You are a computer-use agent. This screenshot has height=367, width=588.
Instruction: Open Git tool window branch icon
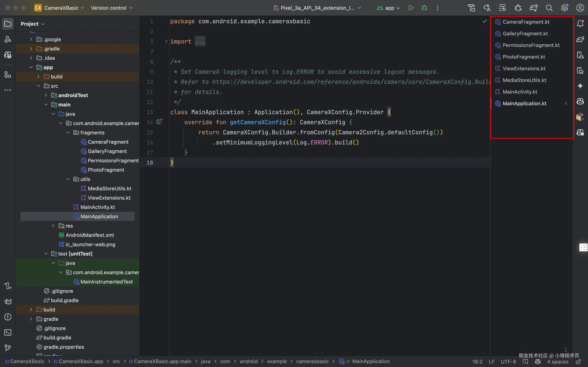(8, 348)
